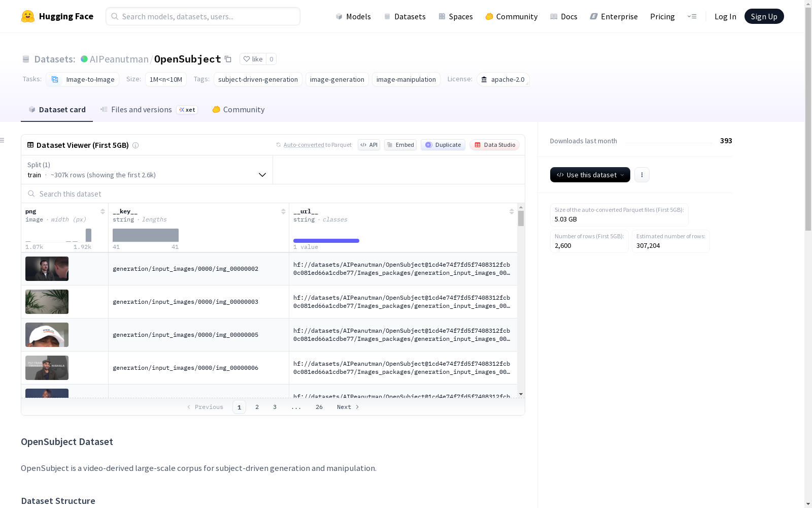This screenshot has height=508, width=812.
Task: Open the navigation overflow menu icon
Action: (x=692, y=16)
